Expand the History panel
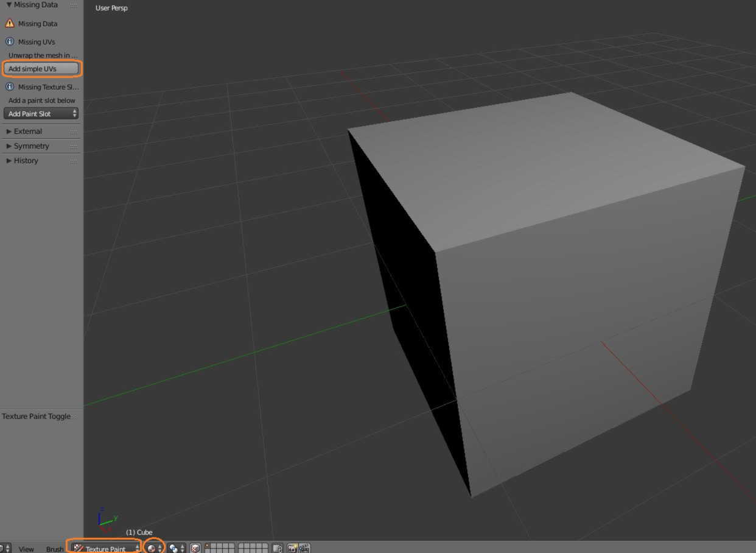The height and width of the screenshot is (553, 756). pos(26,161)
